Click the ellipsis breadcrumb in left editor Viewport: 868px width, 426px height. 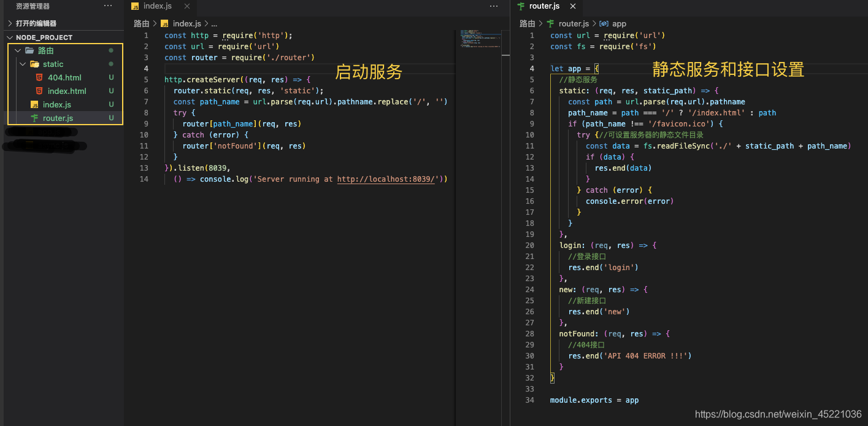click(x=214, y=23)
